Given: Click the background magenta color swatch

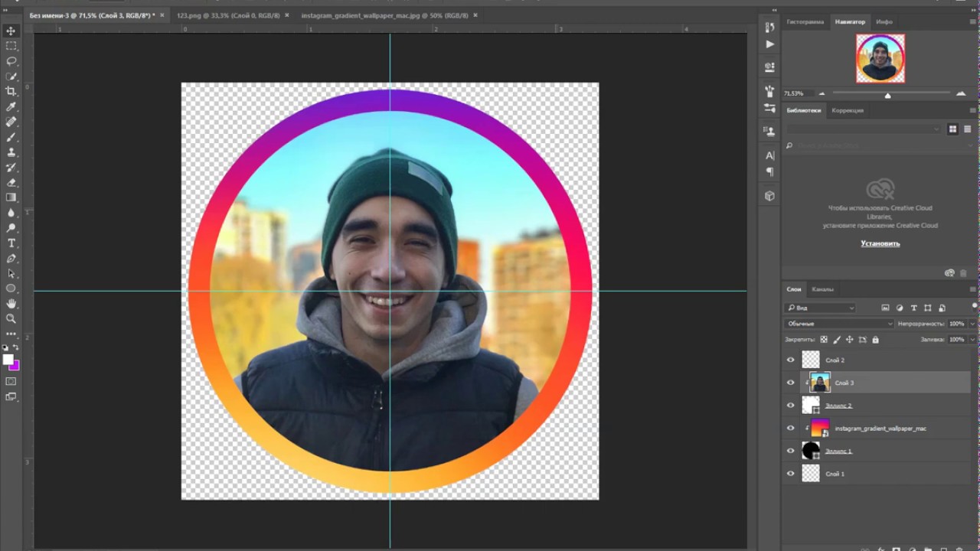Looking at the screenshot, I should (x=15, y=366).
